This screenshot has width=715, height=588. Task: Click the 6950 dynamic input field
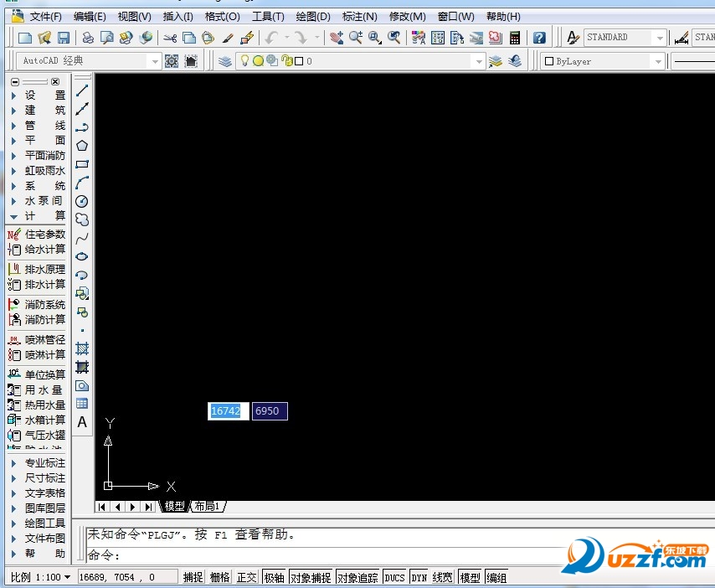point(270,411)
